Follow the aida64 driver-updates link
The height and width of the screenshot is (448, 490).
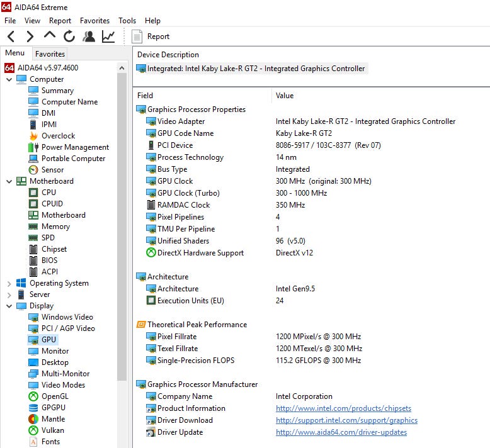click(341, 432)
